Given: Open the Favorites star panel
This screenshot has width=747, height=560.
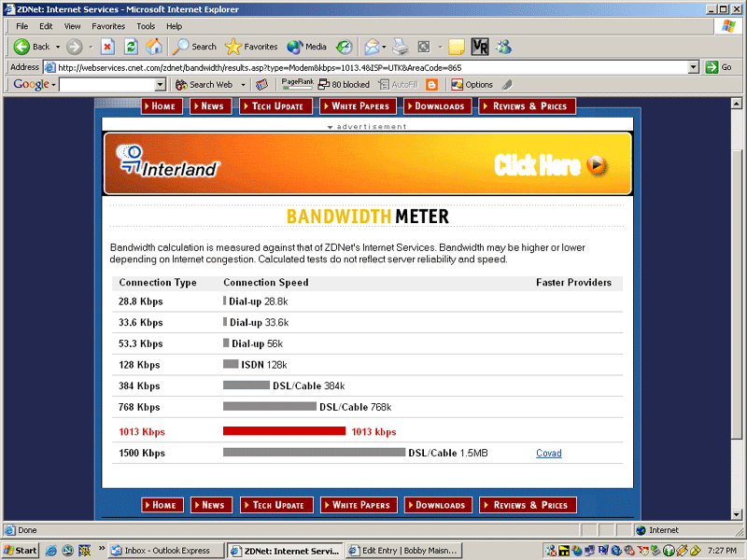Looking at the screenshot, I should coord(251,47).
